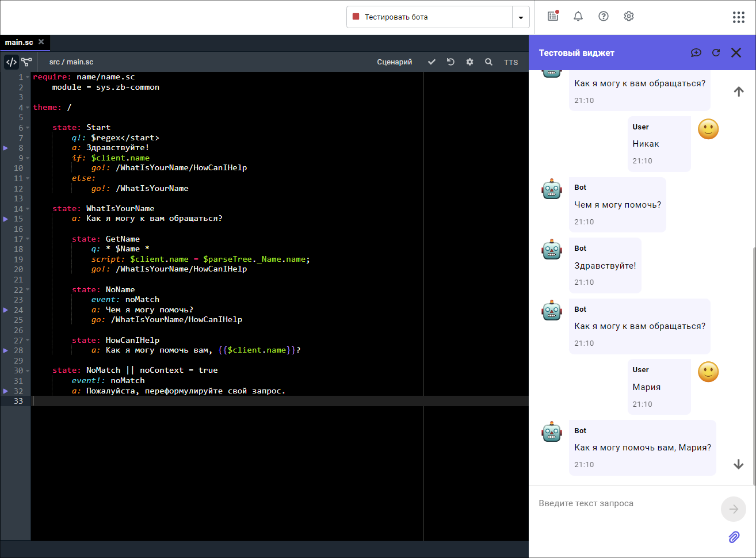Select the main.sc file tab

tap(19, 43)
